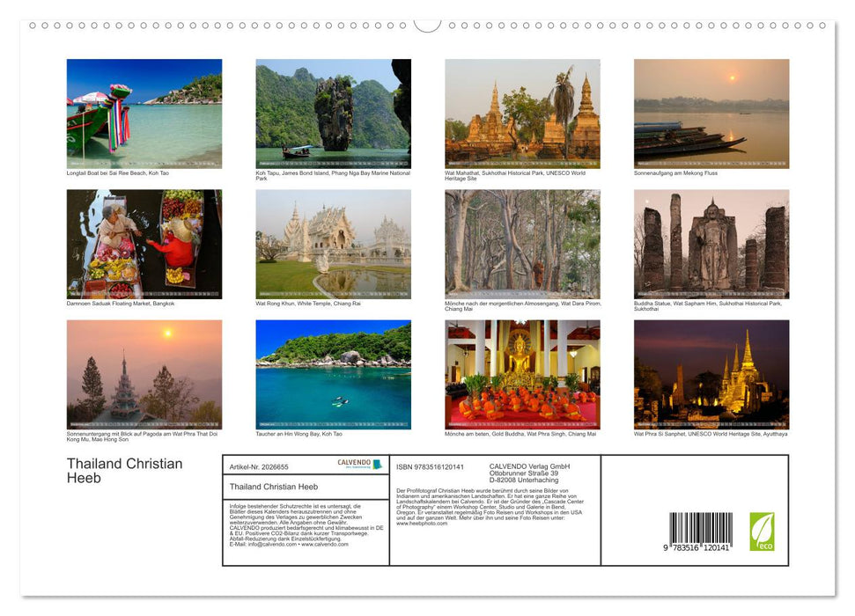
Task: Open the Damnoen Saduak Floating Market image
Action: coord(144,243)
